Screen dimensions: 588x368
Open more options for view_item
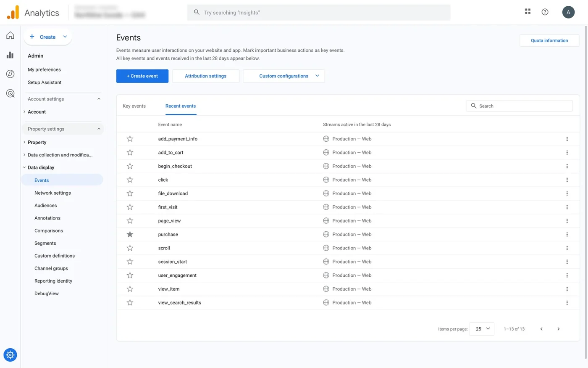tap(567, 289)
